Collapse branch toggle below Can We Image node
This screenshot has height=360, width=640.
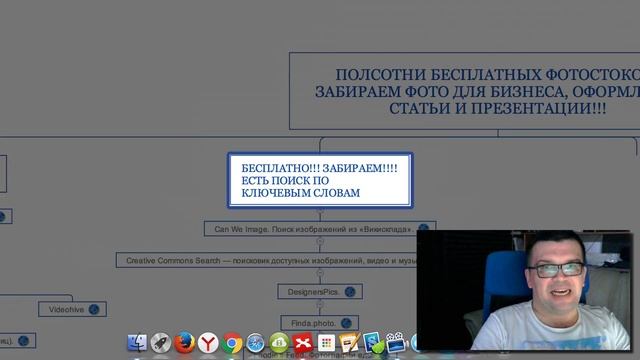pyautogui.click(x=320, y=241)
